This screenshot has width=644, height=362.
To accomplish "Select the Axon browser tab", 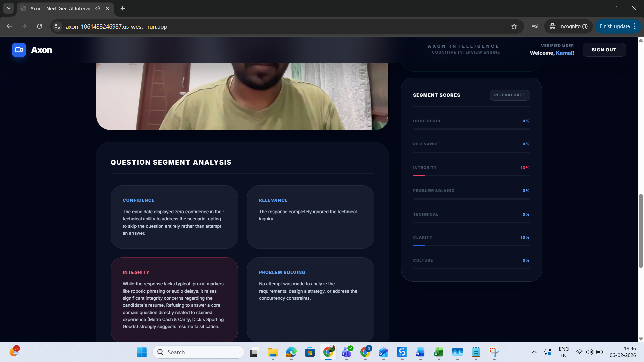I will (x=60, y=8).
